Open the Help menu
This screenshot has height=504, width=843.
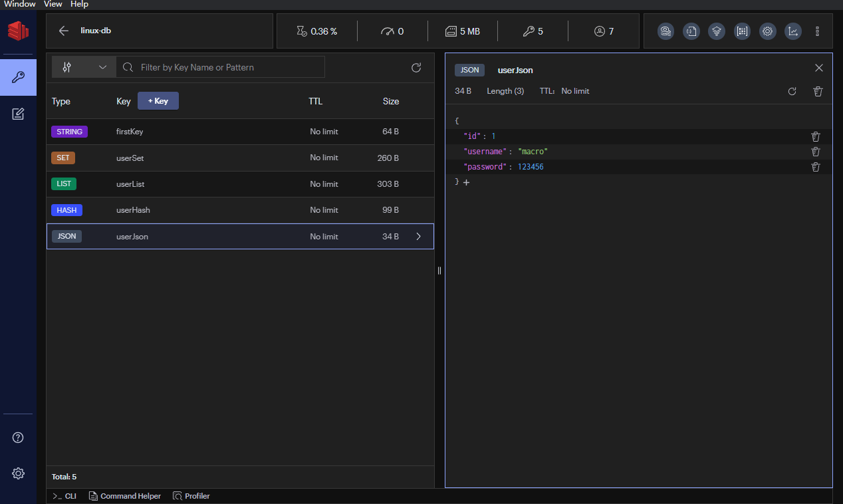(x=79, y=4)
